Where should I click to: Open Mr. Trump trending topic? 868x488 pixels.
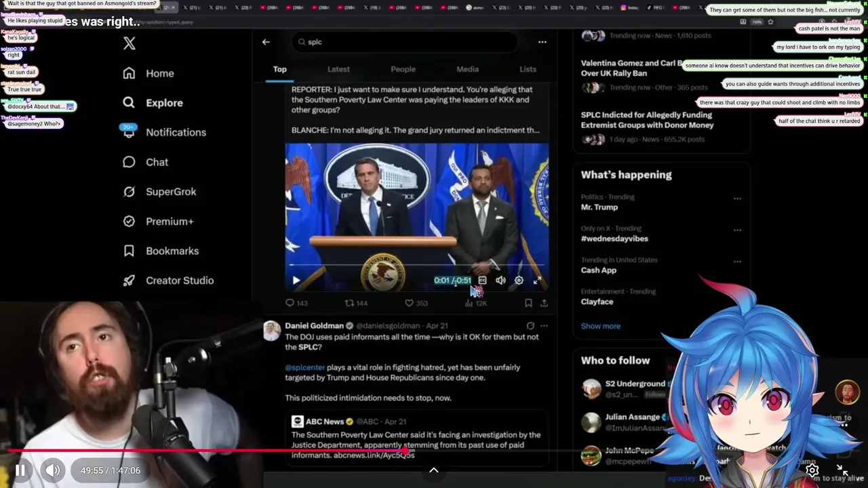coord(599,207)
